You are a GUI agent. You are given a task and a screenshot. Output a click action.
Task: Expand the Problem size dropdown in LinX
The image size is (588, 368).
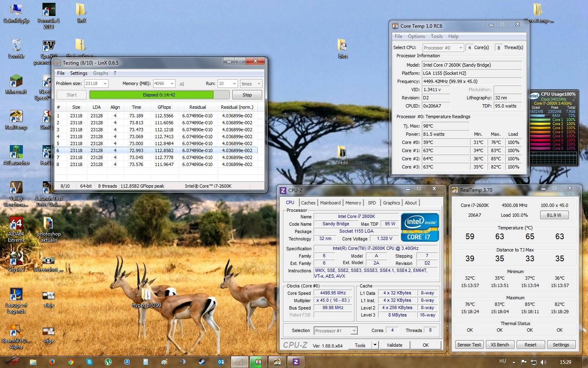(105, 83)
